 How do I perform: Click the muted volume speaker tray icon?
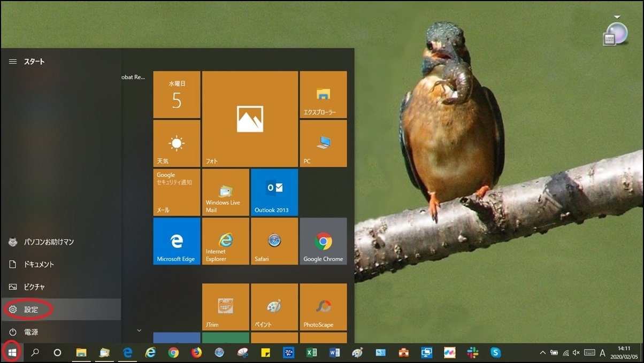pyautogui.click(x=577, y=353)
